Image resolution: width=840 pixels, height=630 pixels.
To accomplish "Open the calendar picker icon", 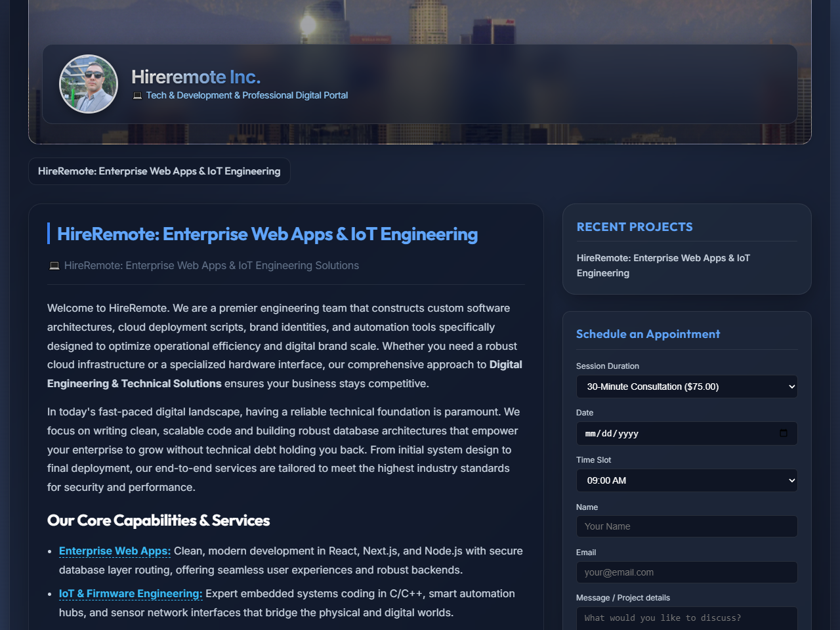I will 784,433.
